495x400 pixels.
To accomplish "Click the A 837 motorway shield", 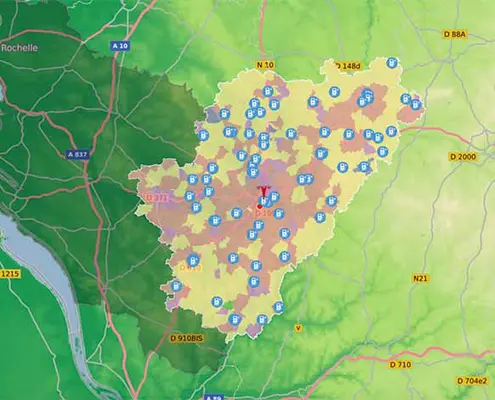I will click(x=78, y=154).
